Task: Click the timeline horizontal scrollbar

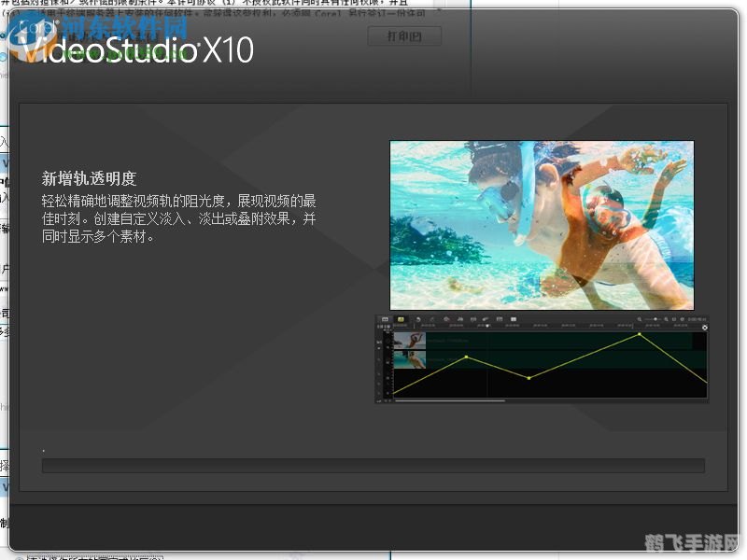Action: [450, 400]
